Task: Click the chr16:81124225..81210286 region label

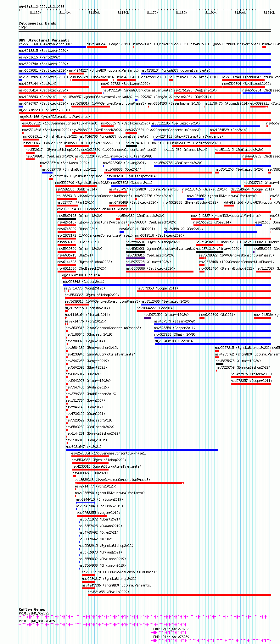Action: point(42,7)
